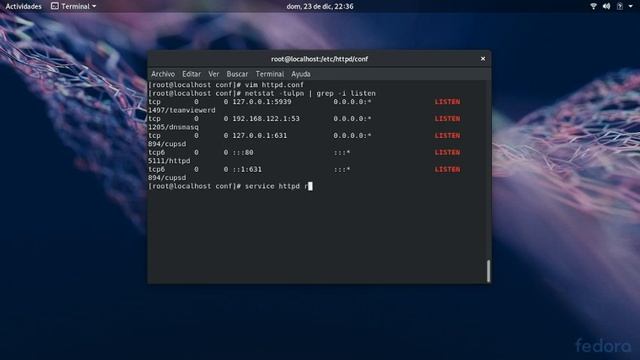Screen dimensions: 640x360
Task: Click the '1205/dnsmasq' line
Action: [x=173, y=127]
